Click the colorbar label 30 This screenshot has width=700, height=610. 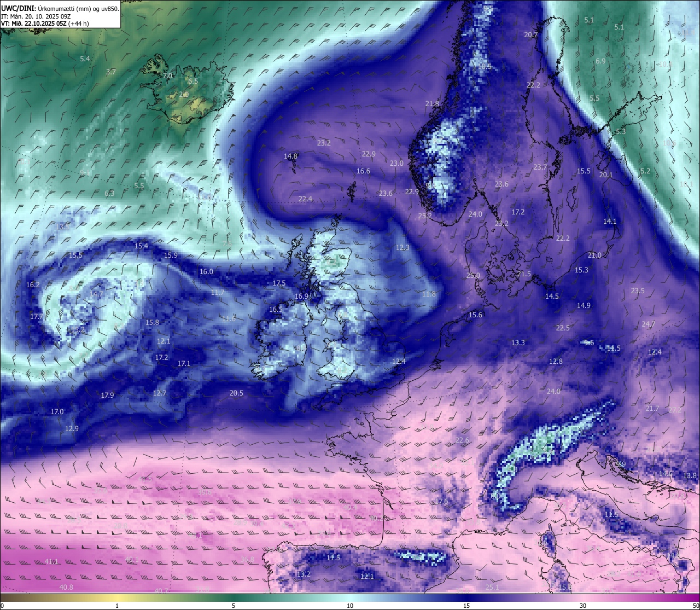point(583,606)
